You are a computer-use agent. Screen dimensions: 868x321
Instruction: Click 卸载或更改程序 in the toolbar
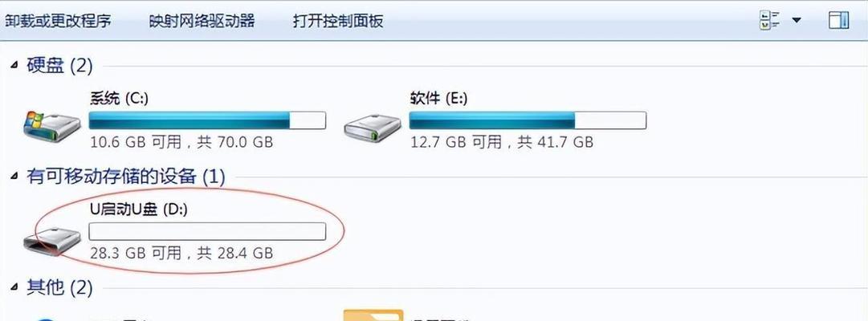coord(58,21)
